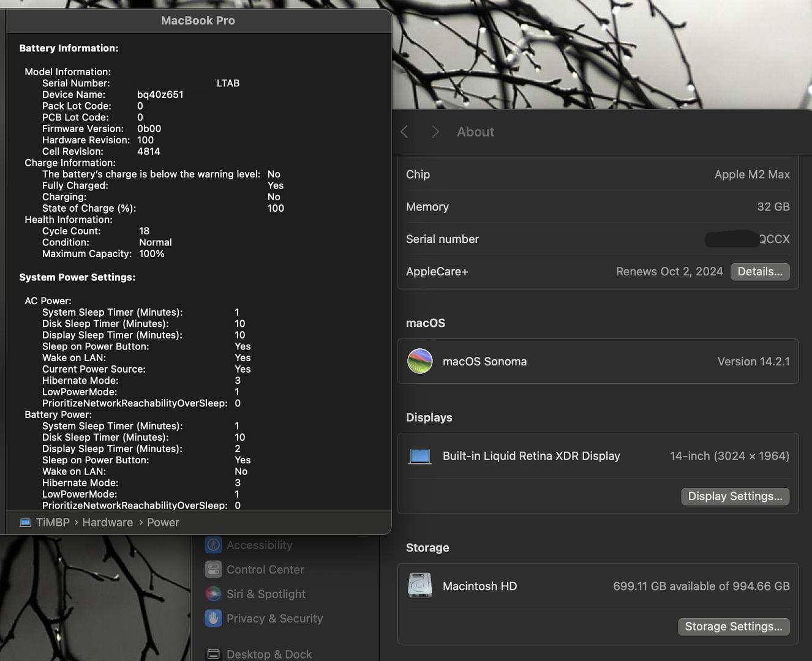The image size is (812, 661).
Task: Click the System Power Settings heading
Action: pyautogui.click(x=77, y=277)
